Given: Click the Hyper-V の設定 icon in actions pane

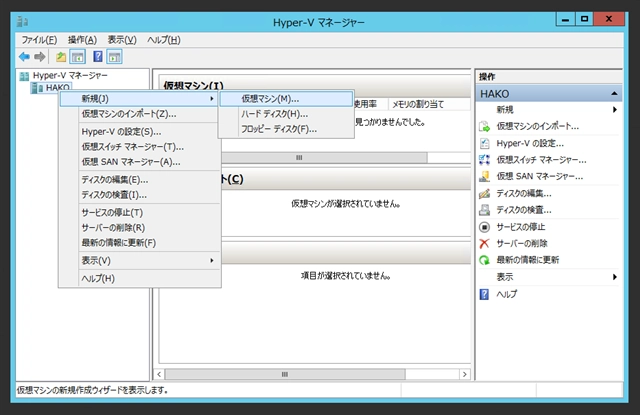Looking at the screenshot, I should (x=484, y=143).
